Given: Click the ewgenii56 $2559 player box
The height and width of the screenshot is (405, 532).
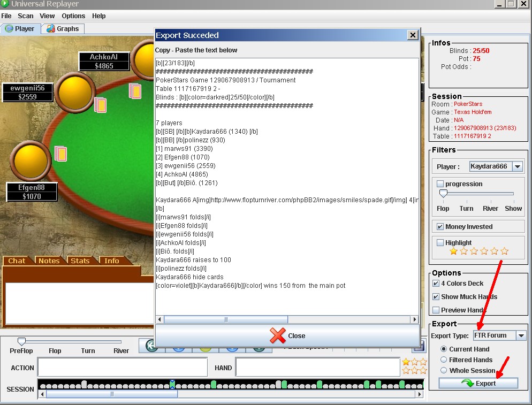Looking at the screenshot, I should [x=27, y=92].
